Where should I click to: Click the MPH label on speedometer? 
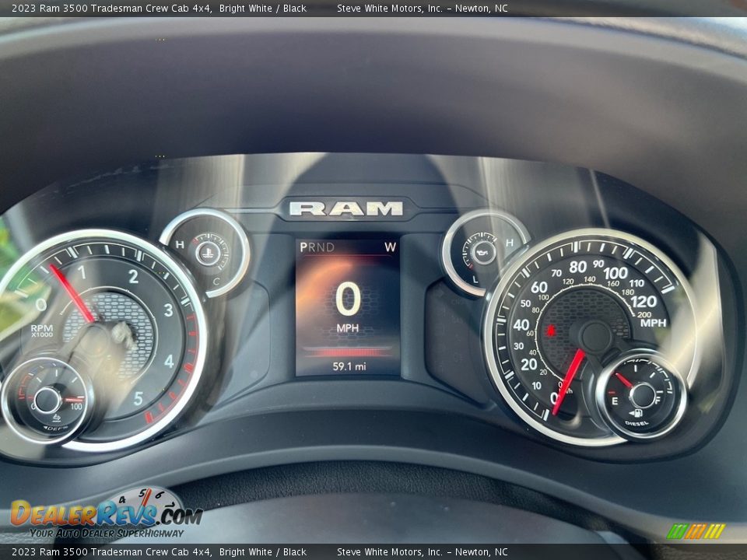coord(653,323)
